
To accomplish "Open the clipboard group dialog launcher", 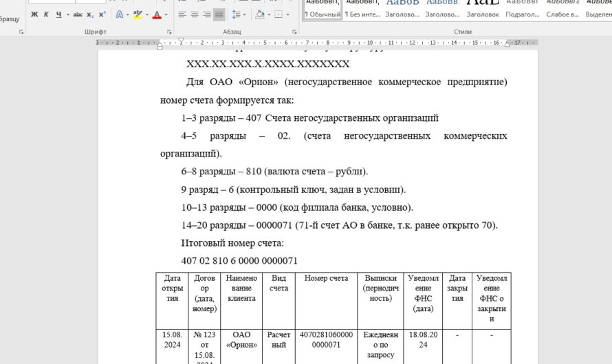I will tap(21, 32).
